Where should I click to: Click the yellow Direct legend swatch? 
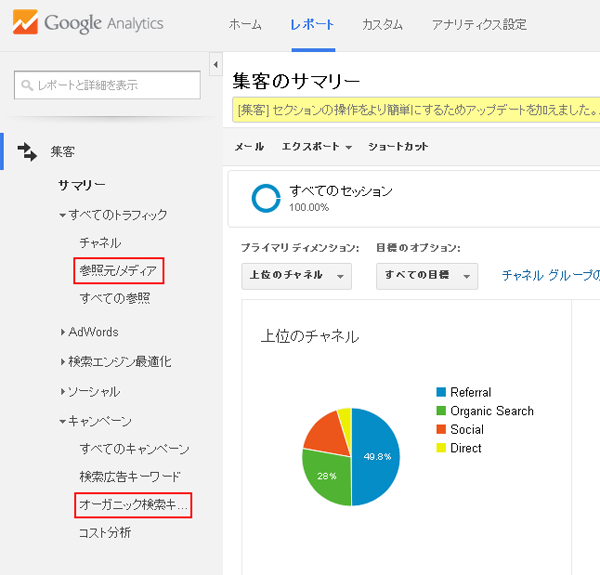pos(441,449)
